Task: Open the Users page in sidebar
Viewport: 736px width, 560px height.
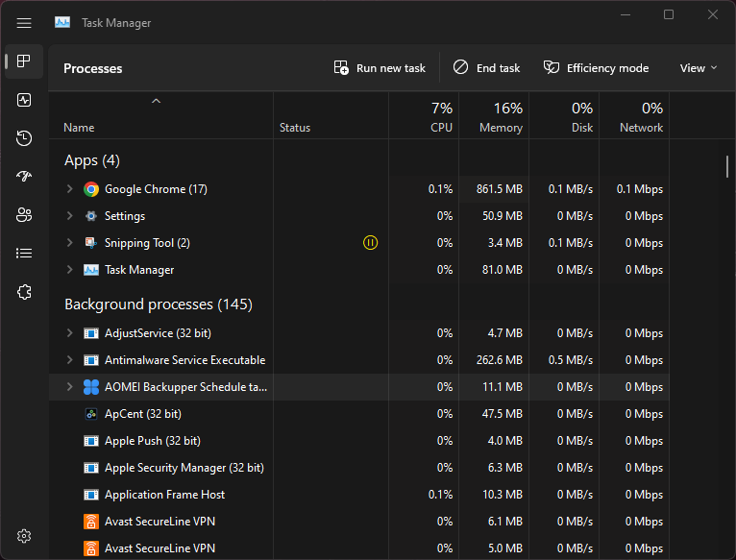Action: [24, 215]
